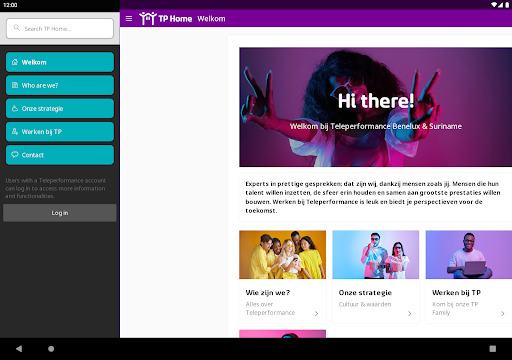Image resolution: width=512 pixels, height=360 pixels.
Task: Click the speech bubble Contact icon
Action: [x=15, y=155]
